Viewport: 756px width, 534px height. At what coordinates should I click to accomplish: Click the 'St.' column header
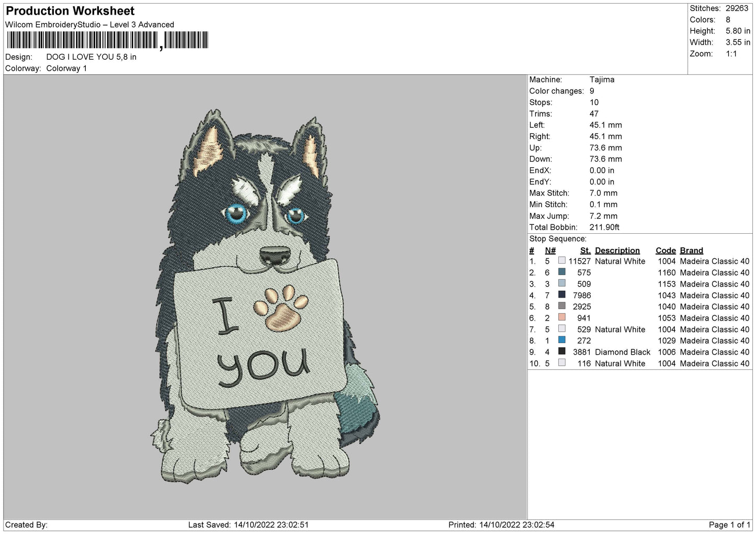pyautogui.click(x=585, y=251)
